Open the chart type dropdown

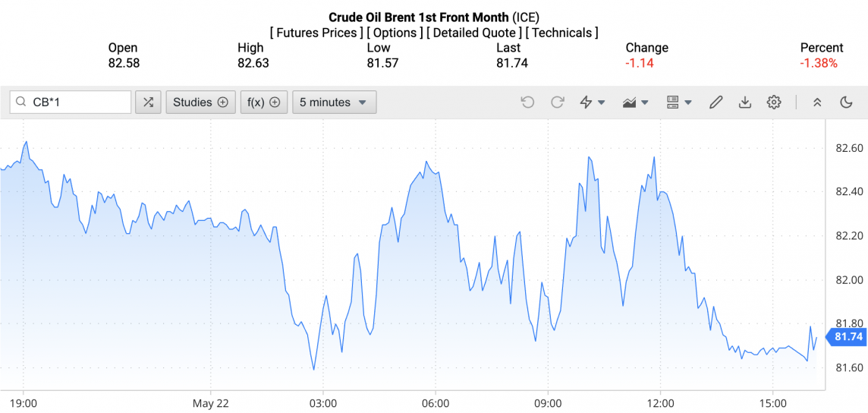click(x=635, y=102)
